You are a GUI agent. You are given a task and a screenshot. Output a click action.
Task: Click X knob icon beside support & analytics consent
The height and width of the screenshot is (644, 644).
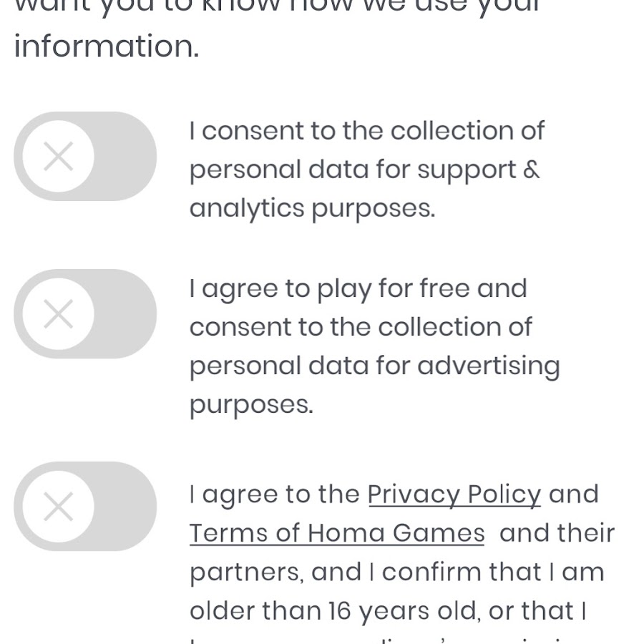tap(58, 156)
